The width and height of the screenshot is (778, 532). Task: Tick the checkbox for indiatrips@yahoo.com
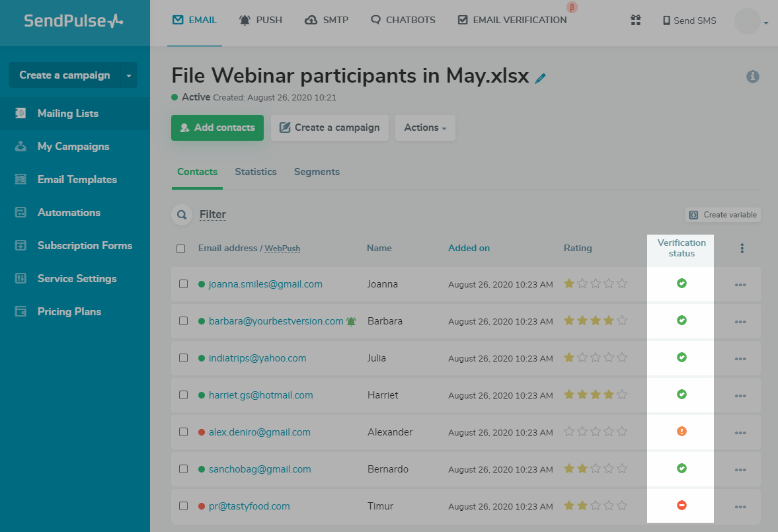[x=184, y=358]
